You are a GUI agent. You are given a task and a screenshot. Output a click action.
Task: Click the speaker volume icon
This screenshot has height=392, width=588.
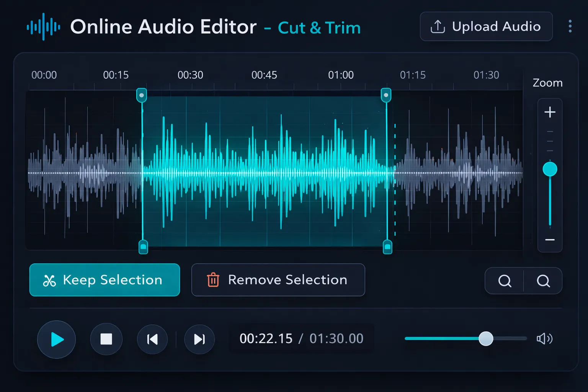(x=544, y=339)
